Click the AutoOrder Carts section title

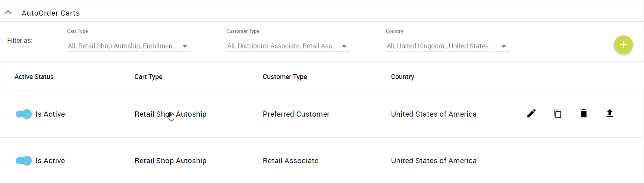pyautogui.click(x=51, y=13)
